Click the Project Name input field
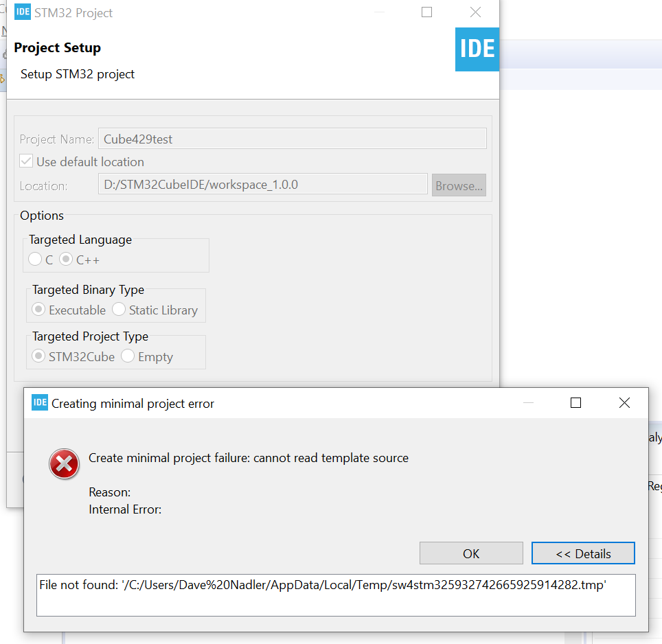The image size is (662, 644). pyautogui.click(x=292, y=139)
